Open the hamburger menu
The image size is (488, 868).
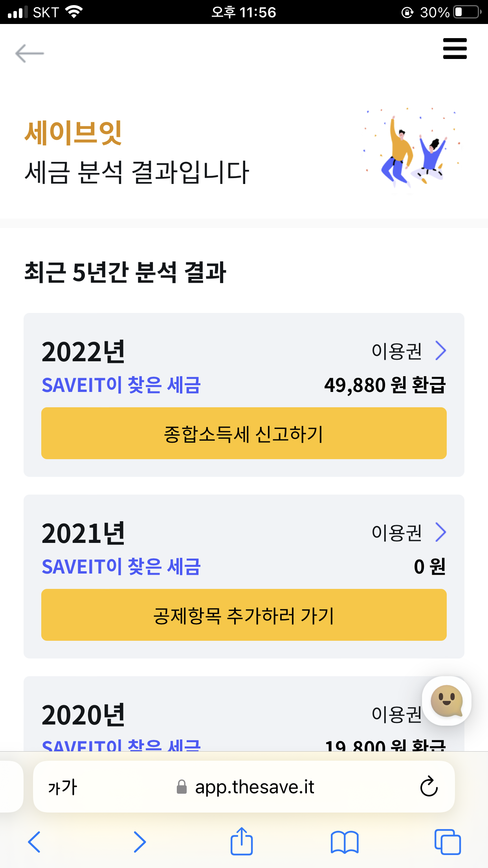click(x=455, y=49)
